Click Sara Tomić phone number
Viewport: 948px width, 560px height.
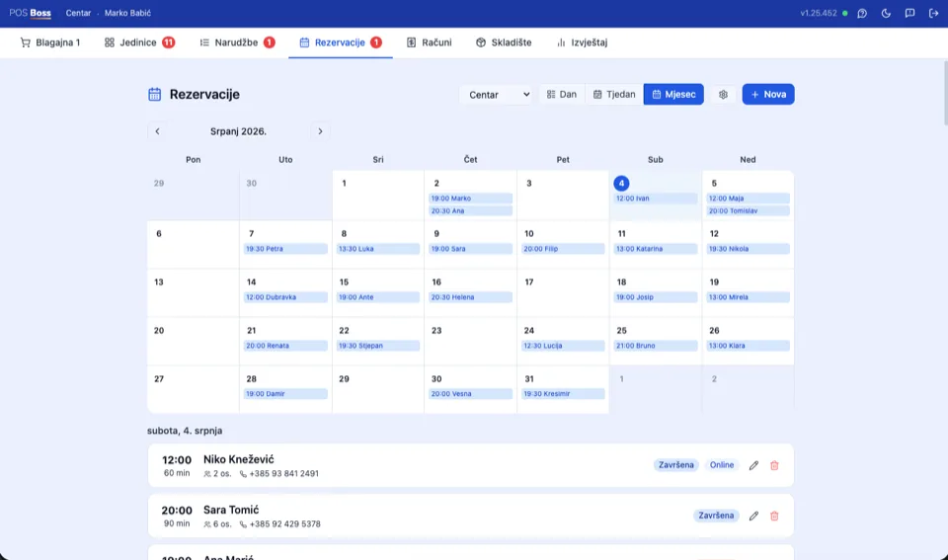(x=284, y=523)
